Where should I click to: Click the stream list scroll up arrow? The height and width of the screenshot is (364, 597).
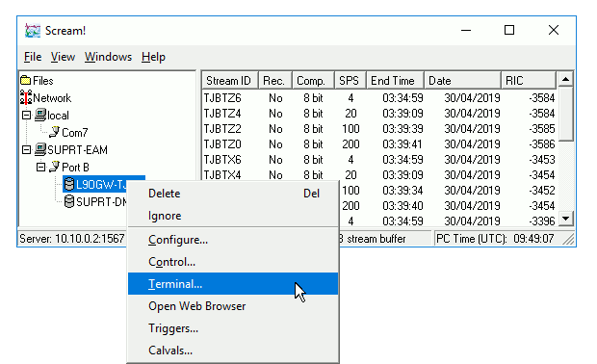[566, 79]
